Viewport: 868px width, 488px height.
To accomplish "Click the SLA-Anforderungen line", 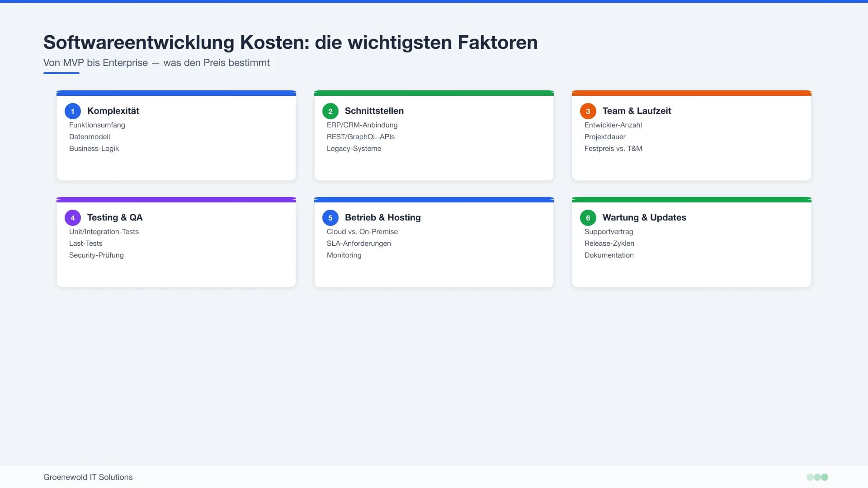I will click(359, 244).
